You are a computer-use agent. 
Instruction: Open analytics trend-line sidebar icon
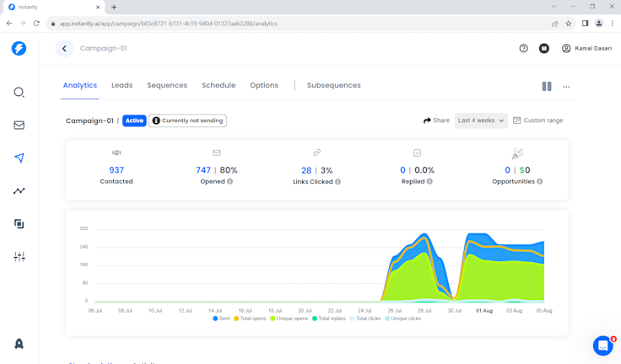click(19, 190)
